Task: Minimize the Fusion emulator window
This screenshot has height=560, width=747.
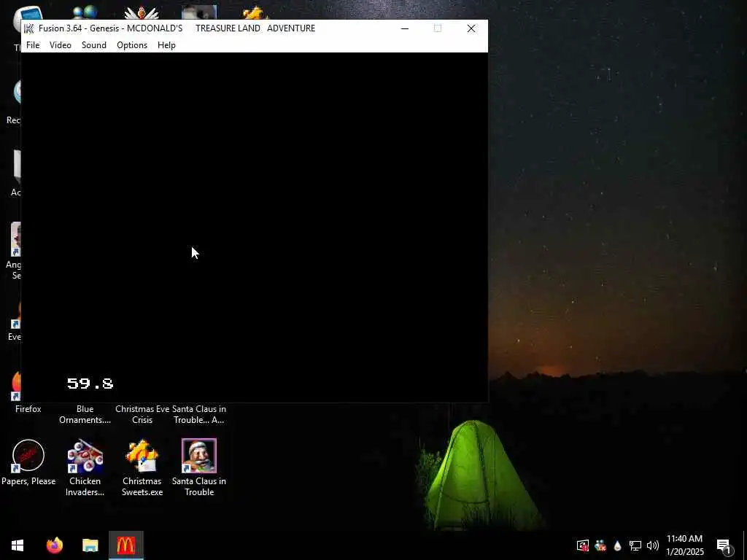Action: pyautogui.click(x=405, y=28)
